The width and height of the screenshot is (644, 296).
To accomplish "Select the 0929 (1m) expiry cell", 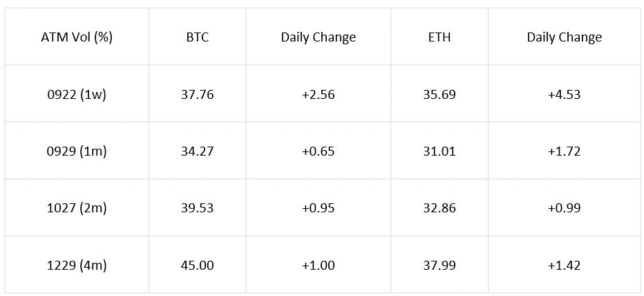I will click(77, 151).
